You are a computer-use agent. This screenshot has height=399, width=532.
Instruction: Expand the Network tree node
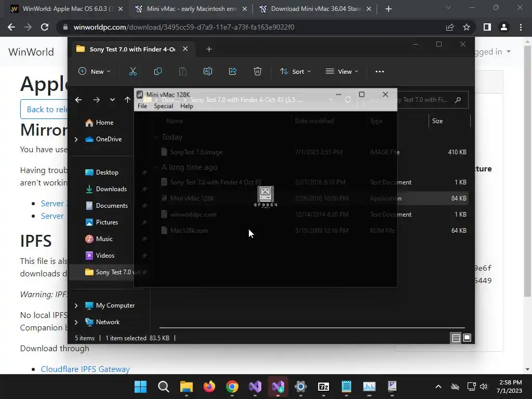point(76,322)
